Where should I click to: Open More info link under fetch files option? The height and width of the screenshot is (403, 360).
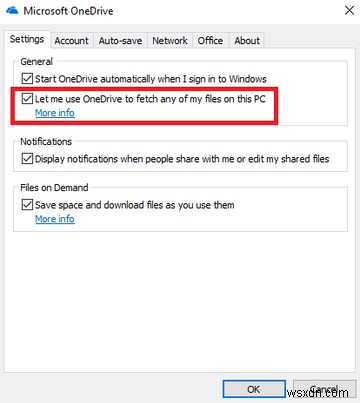(x=55, y=113)
